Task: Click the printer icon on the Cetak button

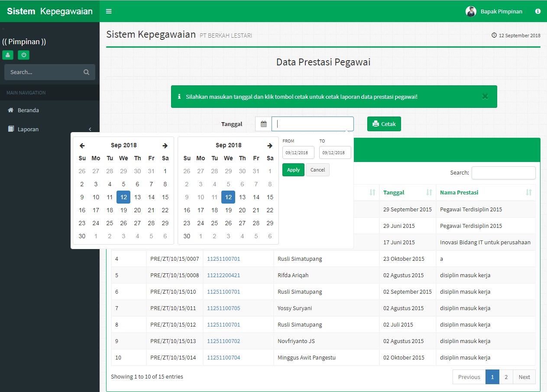Action: (375, 123)
